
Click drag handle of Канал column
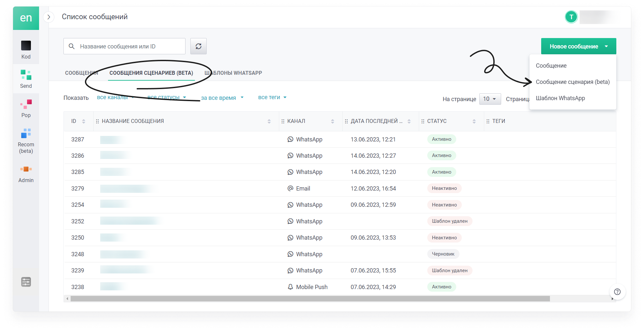[283, 121]
